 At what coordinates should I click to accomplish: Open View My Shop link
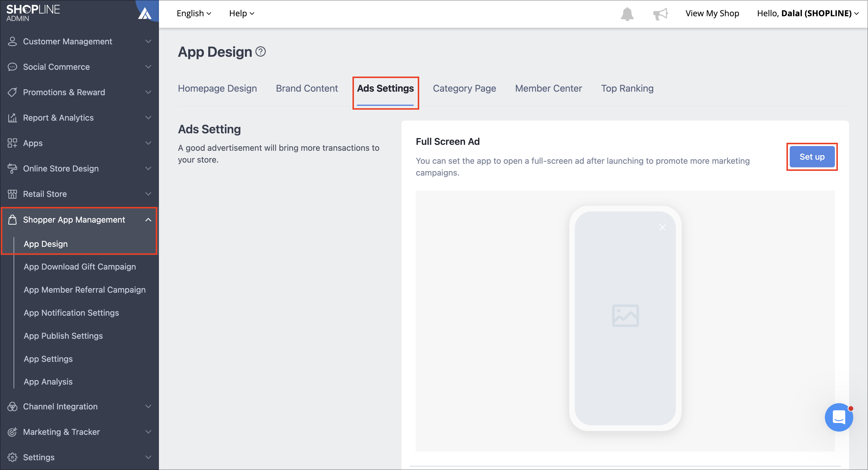(712, 14)
